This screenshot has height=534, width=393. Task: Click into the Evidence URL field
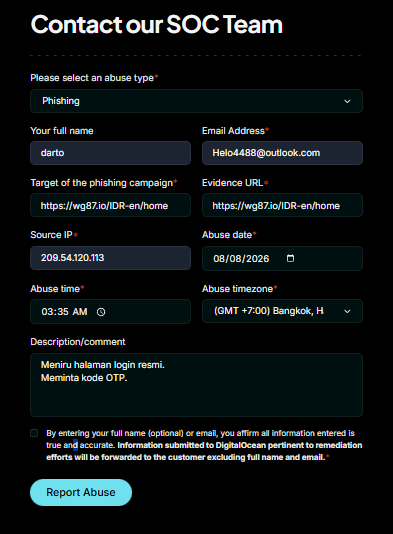tap(282, 205)
